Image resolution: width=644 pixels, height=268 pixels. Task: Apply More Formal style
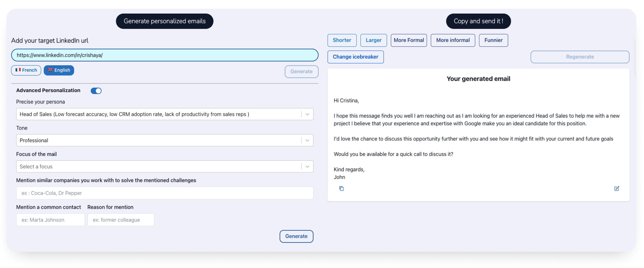409,40
